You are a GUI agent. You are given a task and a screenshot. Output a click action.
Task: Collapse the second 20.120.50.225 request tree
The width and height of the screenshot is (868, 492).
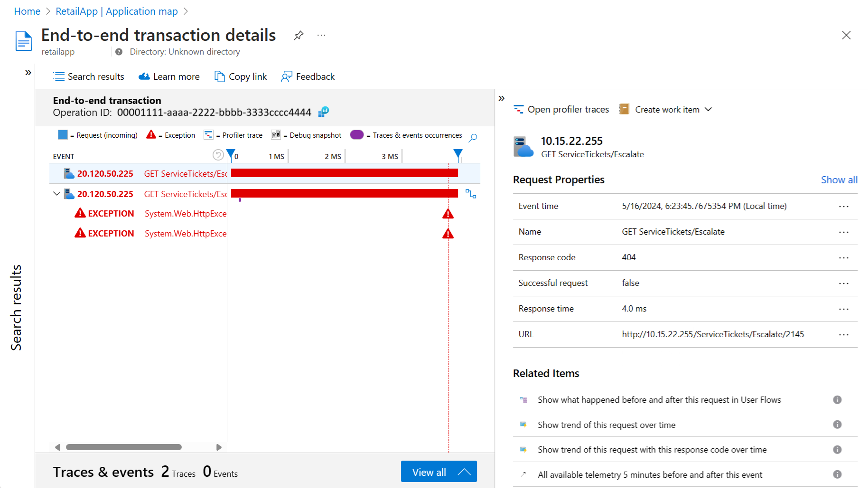(x=56, y=194)
